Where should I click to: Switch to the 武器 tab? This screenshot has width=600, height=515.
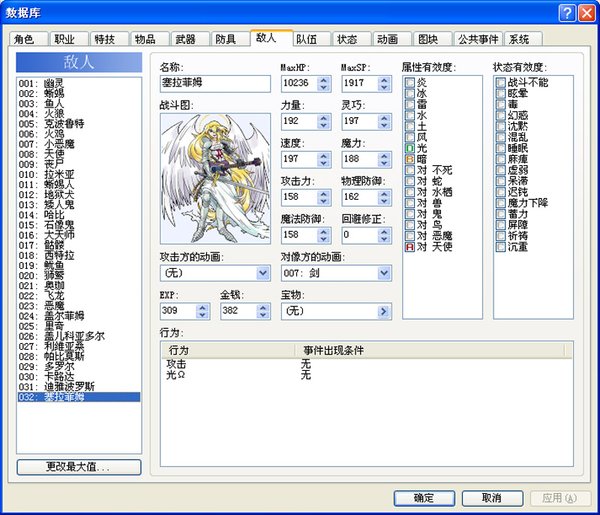tap(186, 39)
